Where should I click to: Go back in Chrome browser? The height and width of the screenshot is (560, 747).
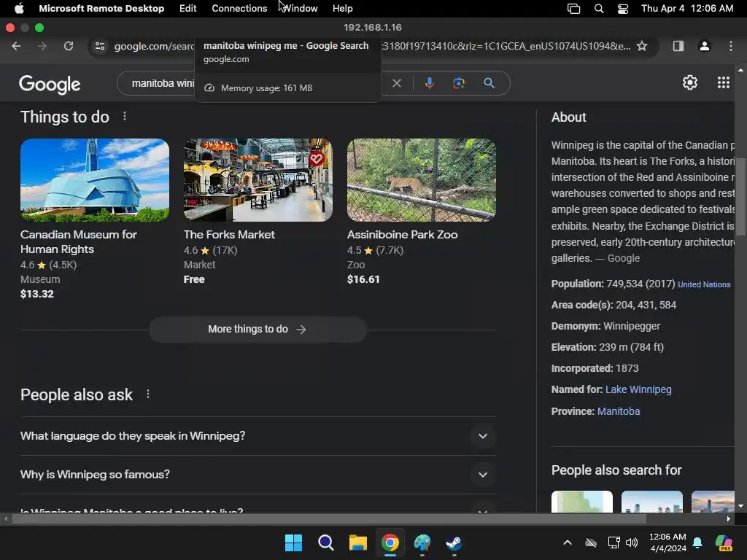coord(16,46)
